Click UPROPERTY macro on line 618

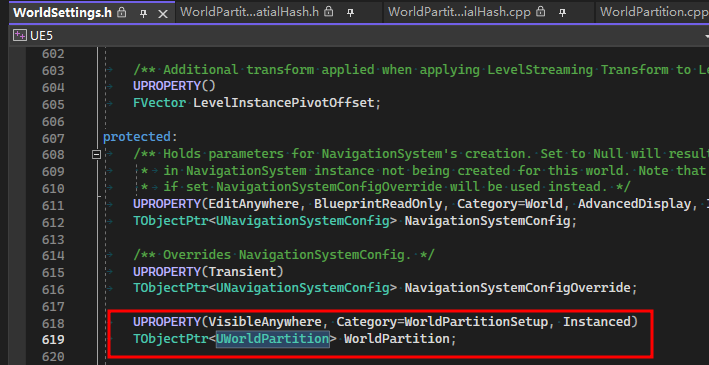[x=167, y=322]
